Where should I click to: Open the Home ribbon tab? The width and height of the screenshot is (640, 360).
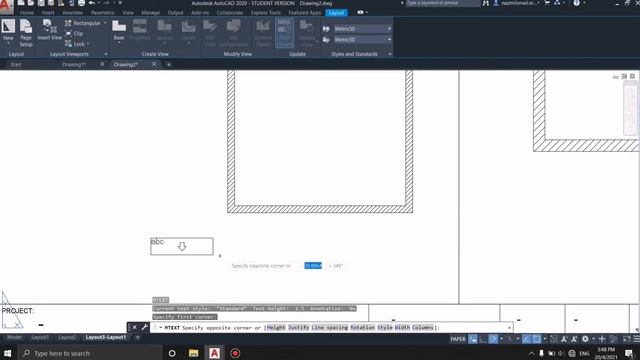point(27,13)
